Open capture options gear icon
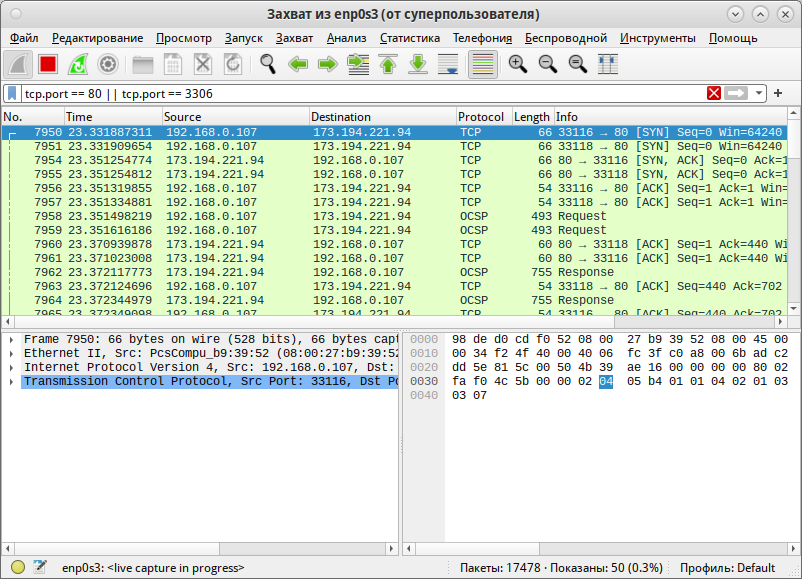 pos(108,64)
